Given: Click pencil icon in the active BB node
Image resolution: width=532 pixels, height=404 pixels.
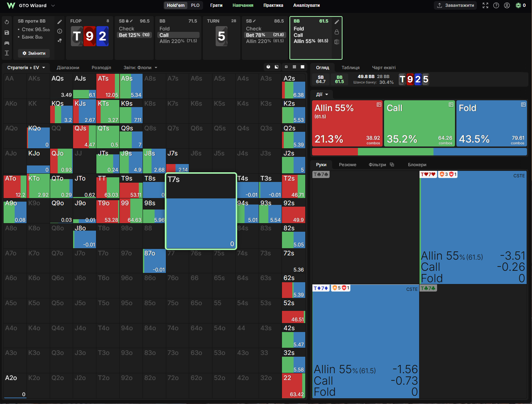Looking at the screenshot, I should click(337, 22).
